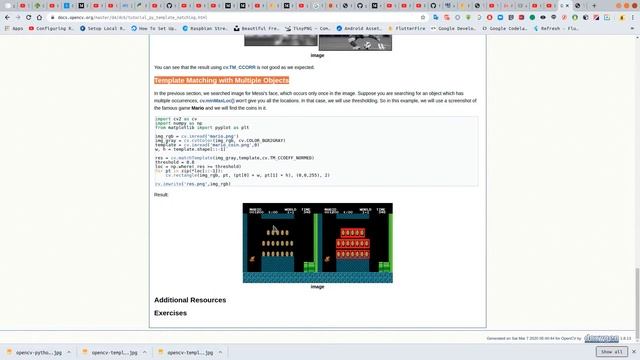The height and width of the screenshot is (360, 640).
Task: Open the Apps bookmarks shortcut
Action: (14, 29)
